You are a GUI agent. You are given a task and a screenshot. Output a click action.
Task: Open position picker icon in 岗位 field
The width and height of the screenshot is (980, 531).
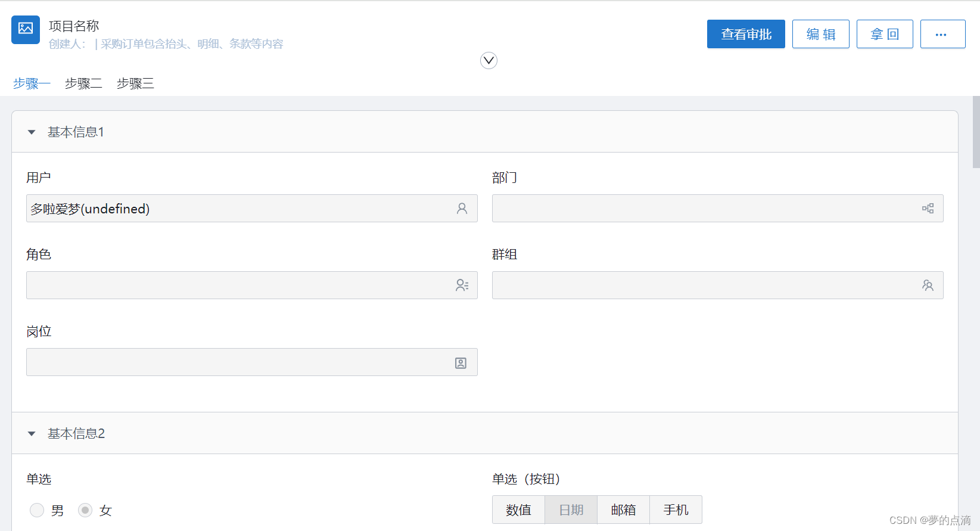click(x=461, y=363)
